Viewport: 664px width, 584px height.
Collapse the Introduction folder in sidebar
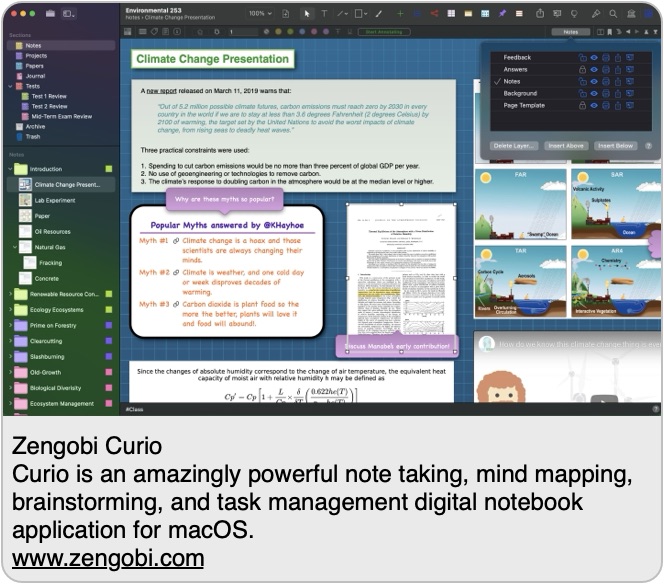coord(11,169)
